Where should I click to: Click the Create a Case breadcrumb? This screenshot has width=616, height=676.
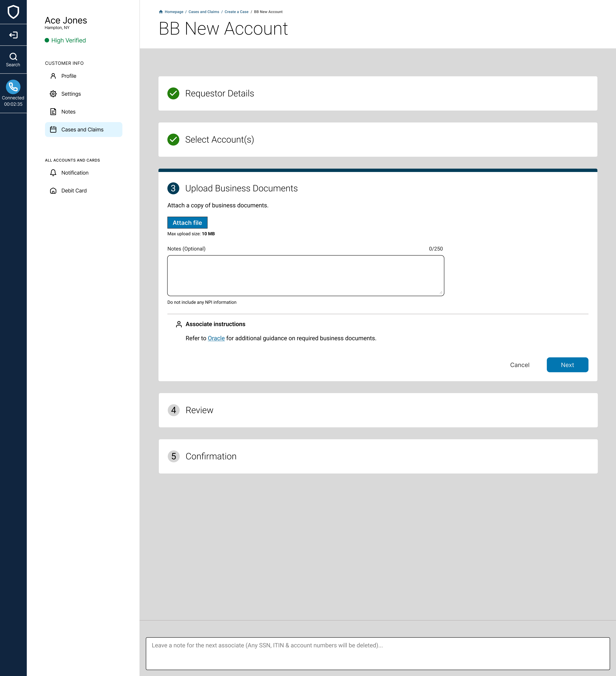tap(236, 12)
